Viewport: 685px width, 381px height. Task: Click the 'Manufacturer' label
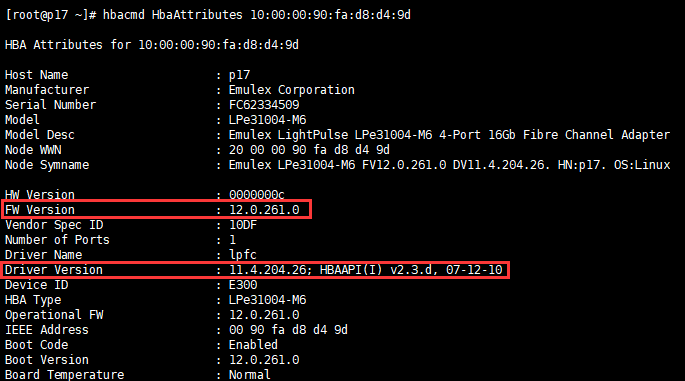point(47,90)
